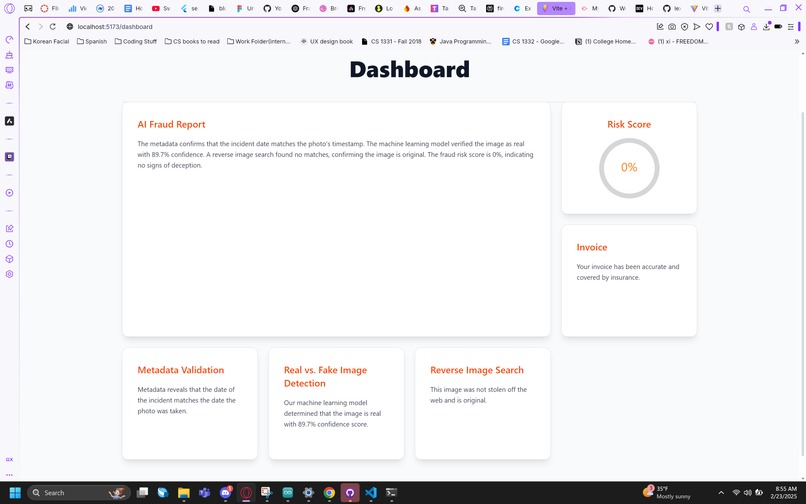Expand hidden bookmarks with double chevron
This screenshot has width=806, height=504.
click(x=797, y=41)
